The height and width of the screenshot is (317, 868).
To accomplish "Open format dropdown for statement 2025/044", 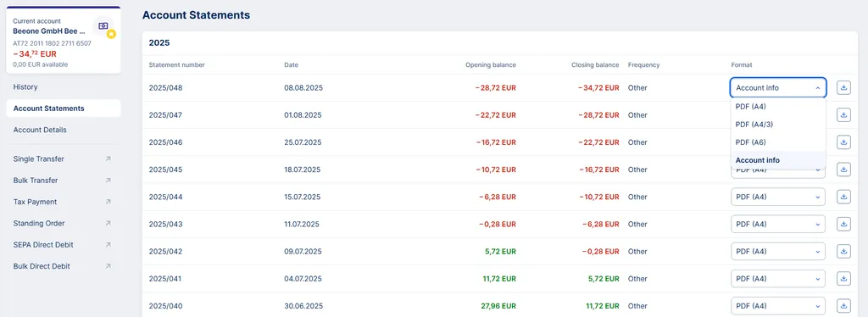I will click(778, 197).
